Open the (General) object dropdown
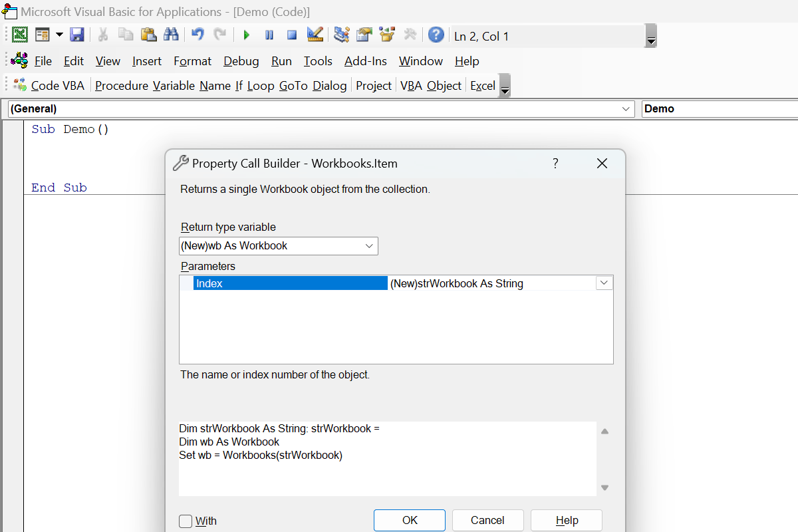The height and width of the screenshot is (532, 798). (x=321, y=109)
